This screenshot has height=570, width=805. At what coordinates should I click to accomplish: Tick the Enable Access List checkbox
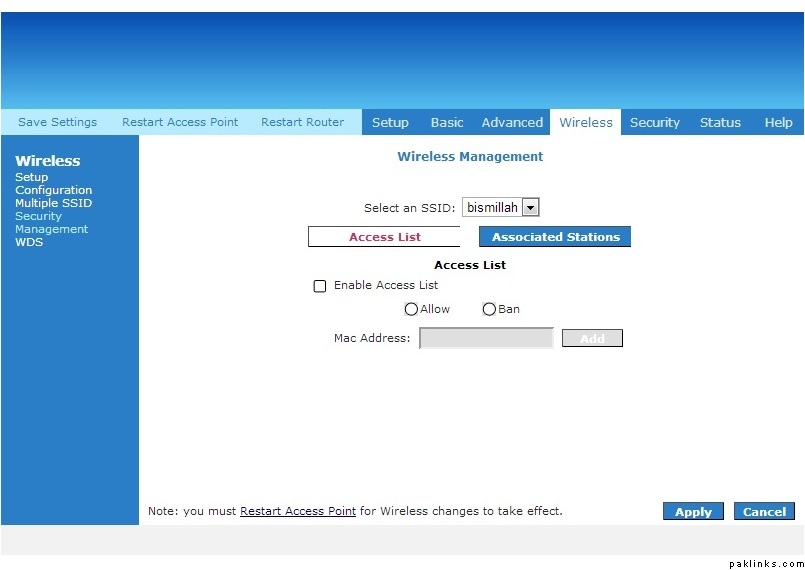coord(320,286)
